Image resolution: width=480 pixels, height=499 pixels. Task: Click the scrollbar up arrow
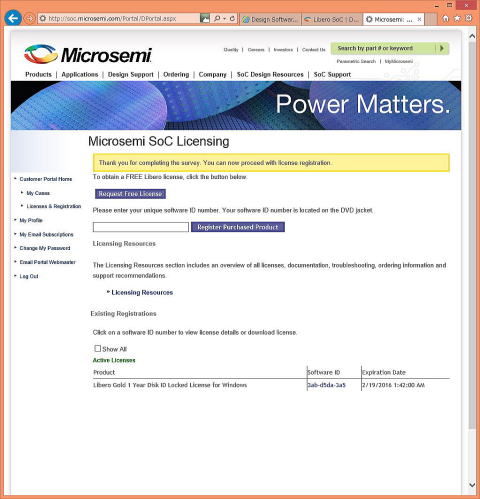[x=472, y=36]
